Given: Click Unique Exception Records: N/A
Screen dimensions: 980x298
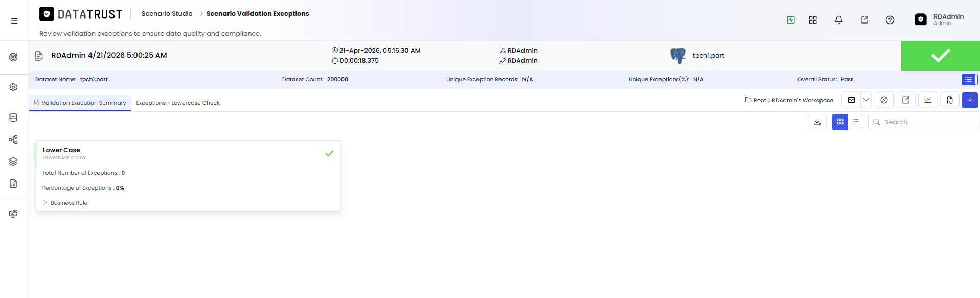Looking at the screenshot, I should click(490, 79).
